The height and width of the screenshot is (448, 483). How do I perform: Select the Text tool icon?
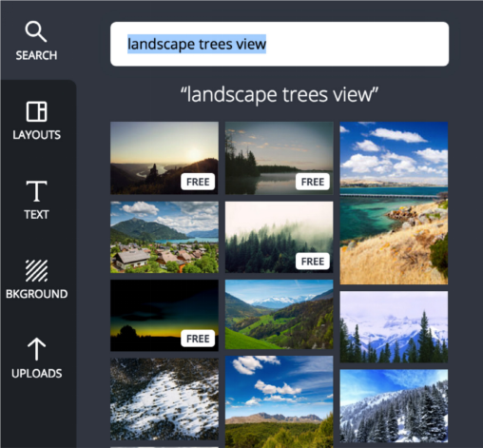point(36,191)
